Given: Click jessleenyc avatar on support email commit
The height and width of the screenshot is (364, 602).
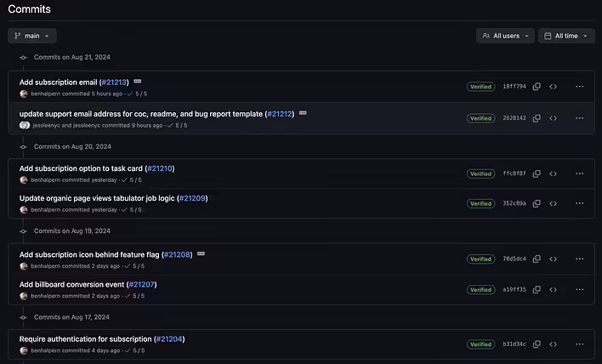Looking at the screenshot, I should click(x=25, y=125).
